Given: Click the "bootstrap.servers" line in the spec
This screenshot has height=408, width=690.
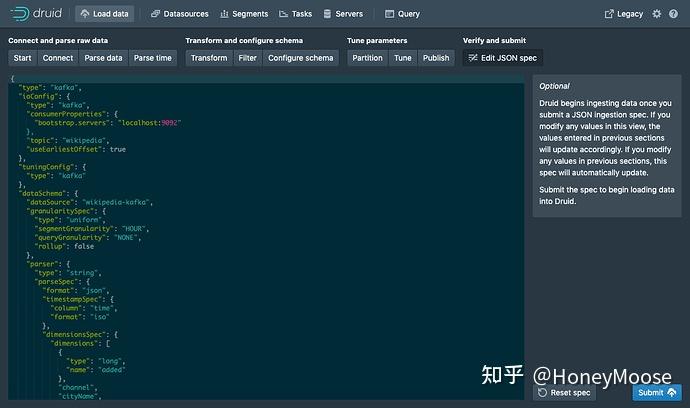Looking at the screenshot, I should (x=108, y=123).
